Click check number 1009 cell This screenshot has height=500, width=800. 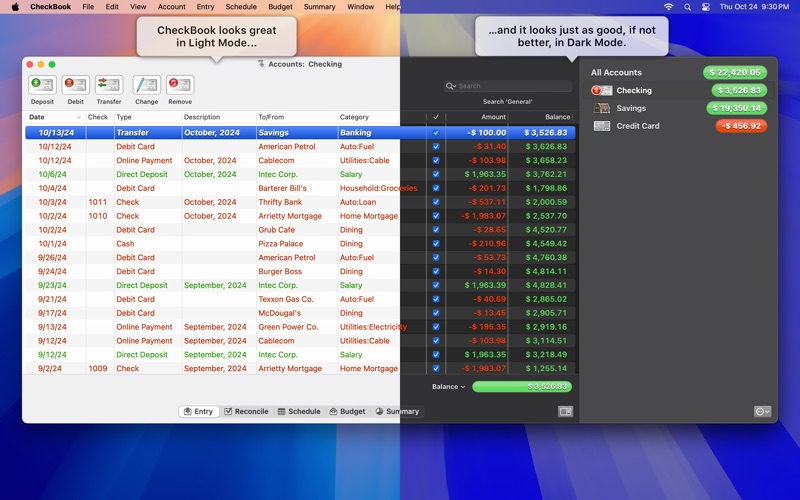click(97, 368)
